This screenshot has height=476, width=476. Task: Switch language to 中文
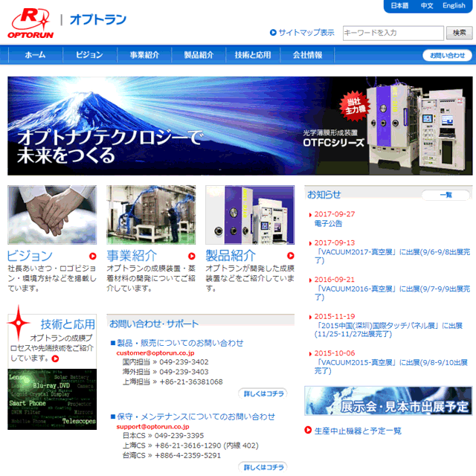(x=427, y=6)
